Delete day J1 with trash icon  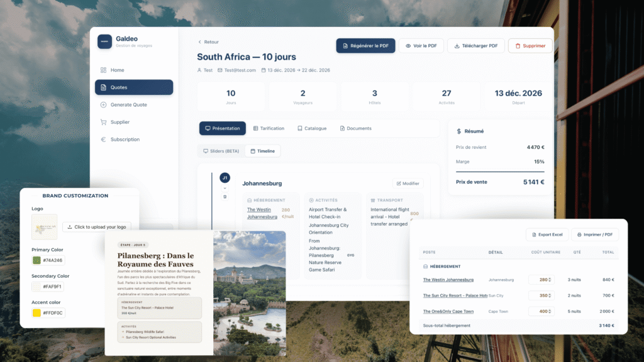click(x=225, y=197)
